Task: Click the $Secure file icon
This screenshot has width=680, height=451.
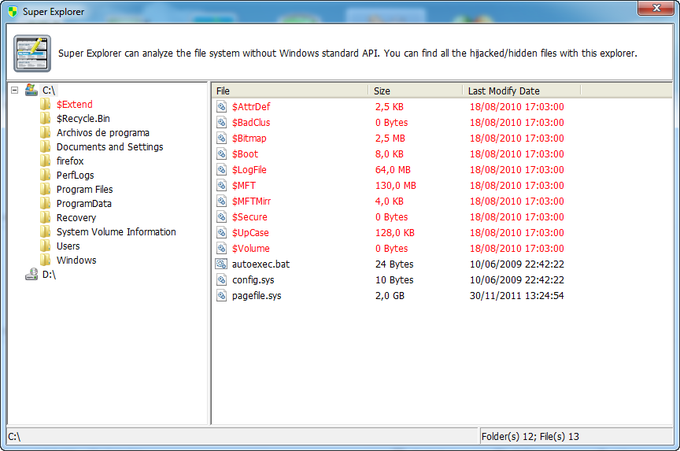Action: tap(222, 217)
